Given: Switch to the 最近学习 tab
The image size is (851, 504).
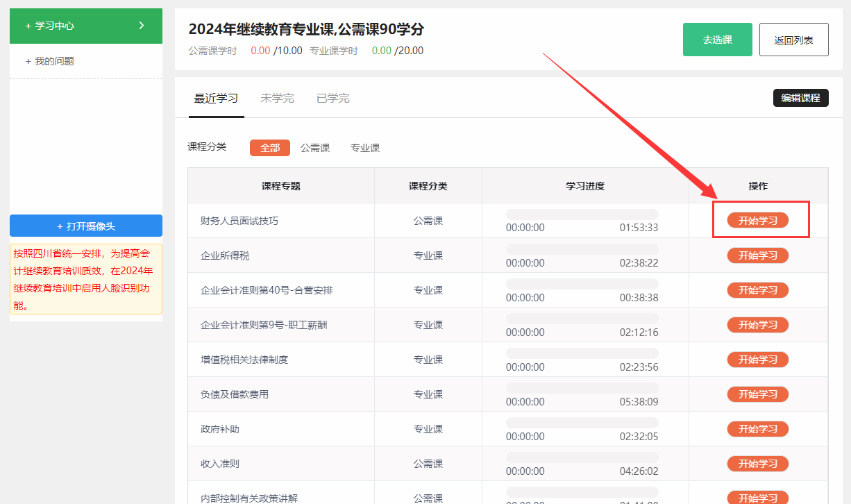Looking at the screenshot, I should 216,99.
